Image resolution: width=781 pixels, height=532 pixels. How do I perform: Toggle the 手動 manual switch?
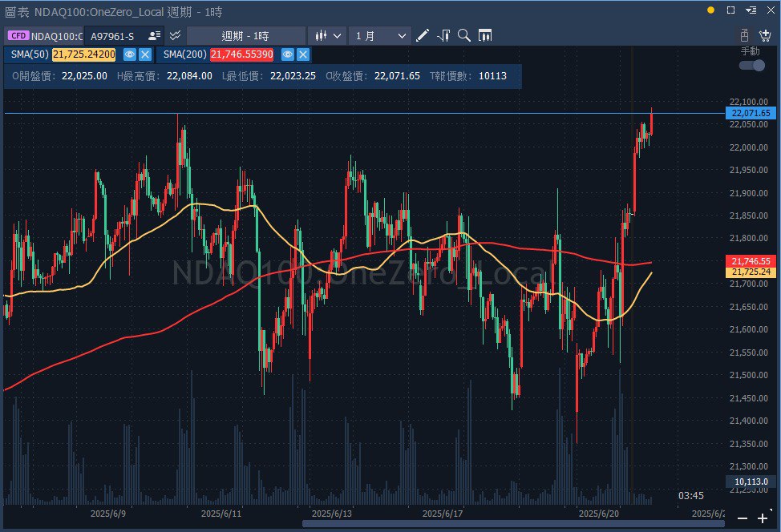751,65
